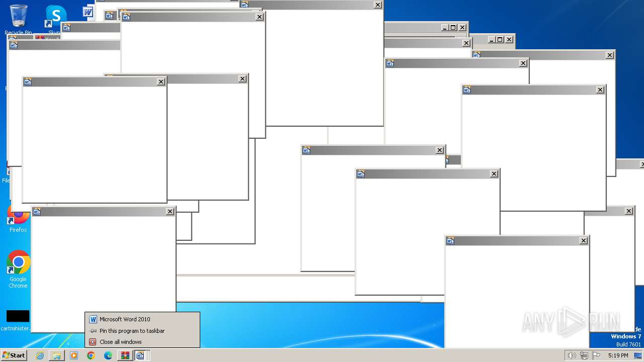Open the WinRAR taskbar icon
This screenshot has width=644, height=362.
125,355
